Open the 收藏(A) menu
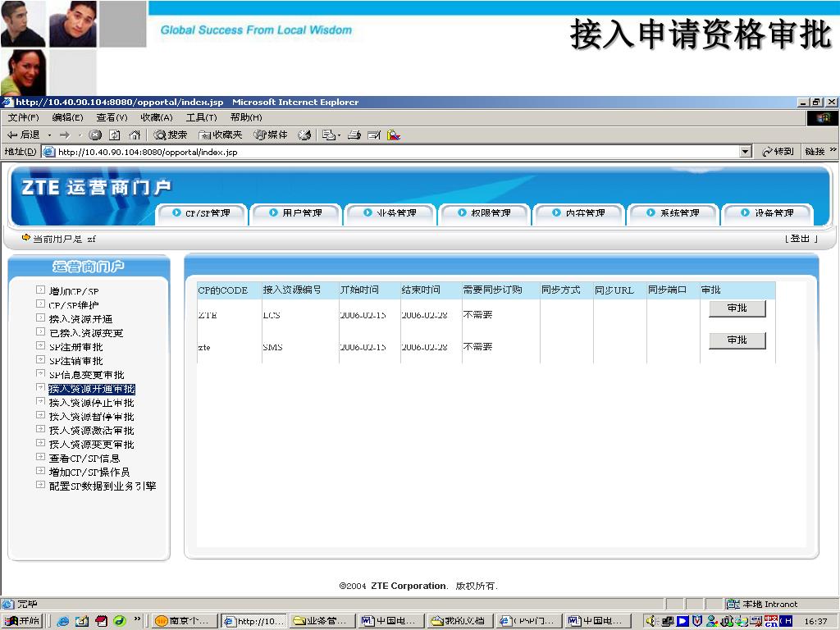The image size is (840, 630). [157, 117]
